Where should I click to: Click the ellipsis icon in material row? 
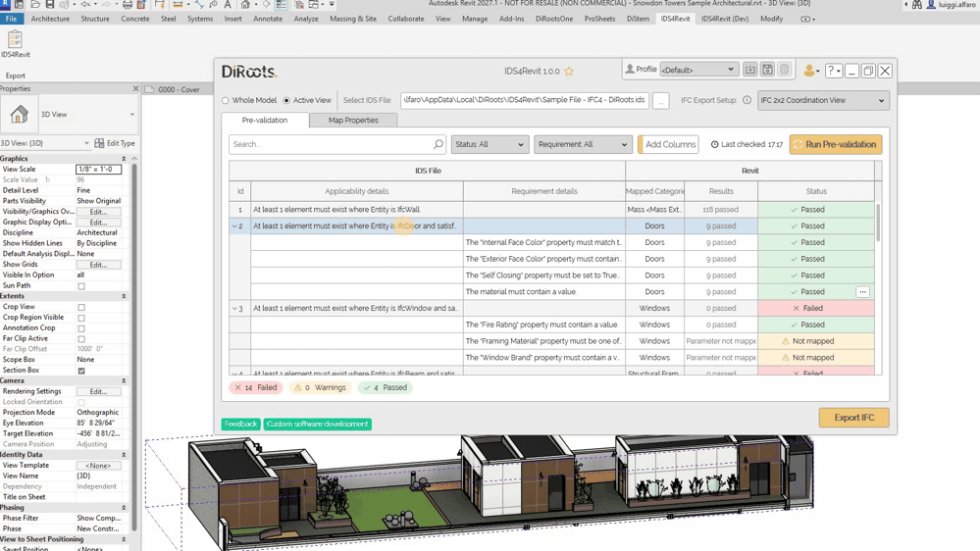click(x=862, y=292)
